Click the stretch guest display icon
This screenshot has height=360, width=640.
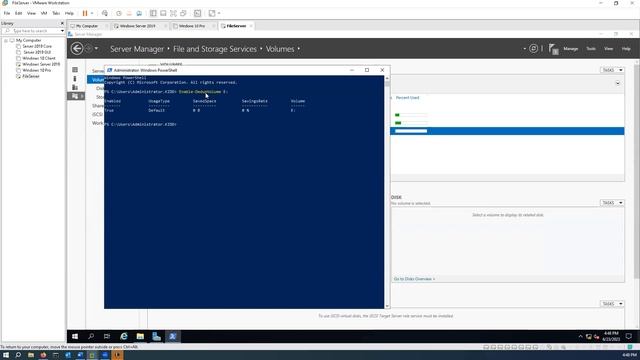coord(212,13)
